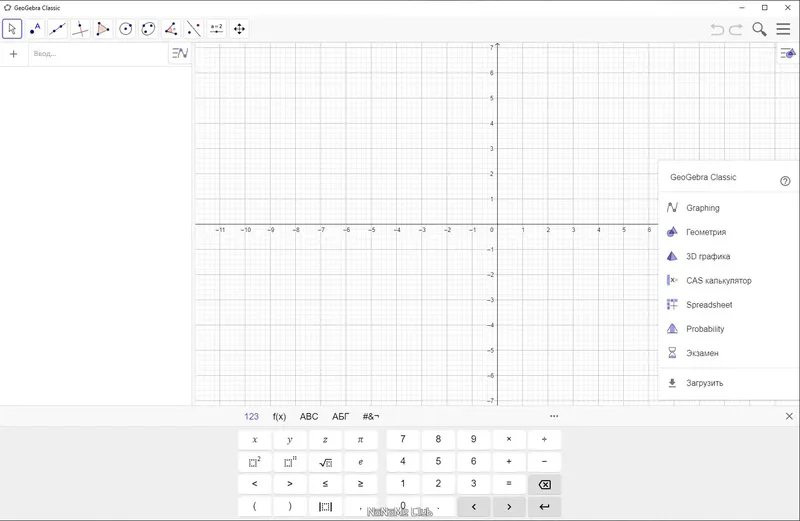Tap the nth power key
The image size is (800, 521).
tap(290, 462)
